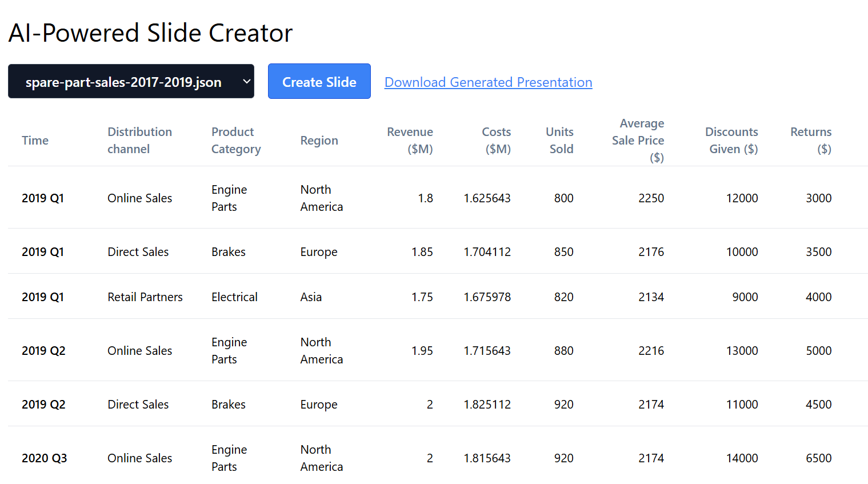Select the 1.704112 costs value cell

point(487,252)
